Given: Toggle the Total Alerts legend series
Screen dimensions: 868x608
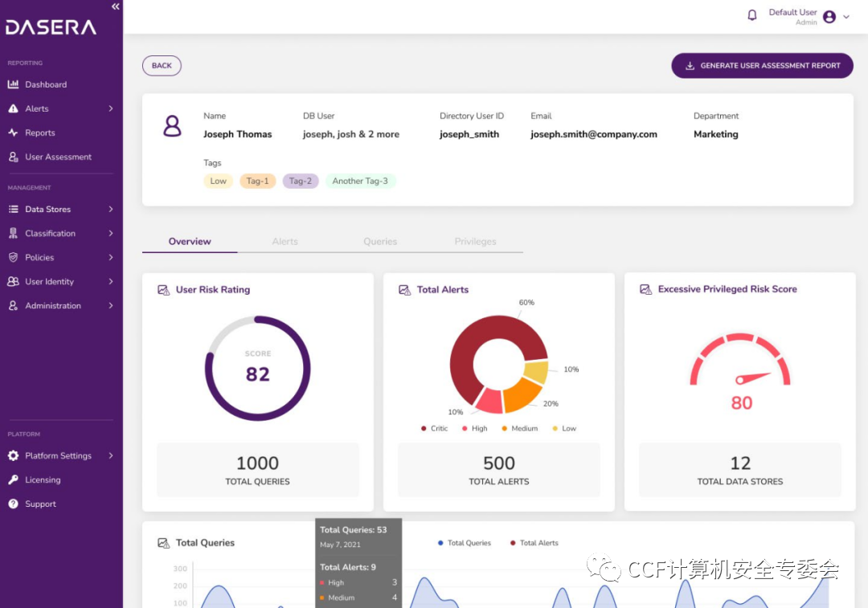Looking at the screenshot, I should click(x=534, y=543).
